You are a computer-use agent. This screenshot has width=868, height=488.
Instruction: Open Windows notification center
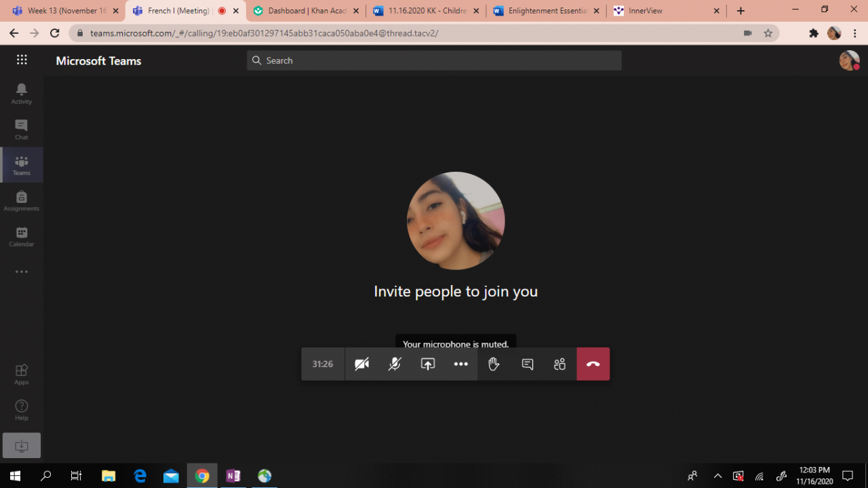[847, 476]
